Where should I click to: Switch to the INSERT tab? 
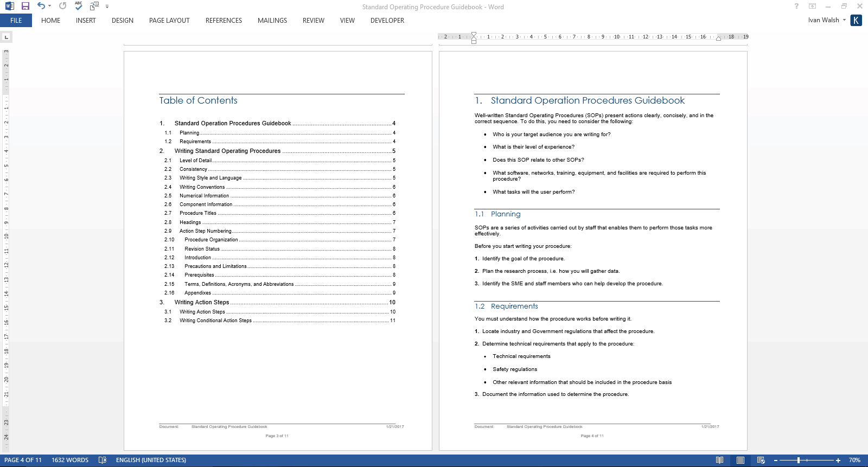pyautogui.click(x=86, y=21)
